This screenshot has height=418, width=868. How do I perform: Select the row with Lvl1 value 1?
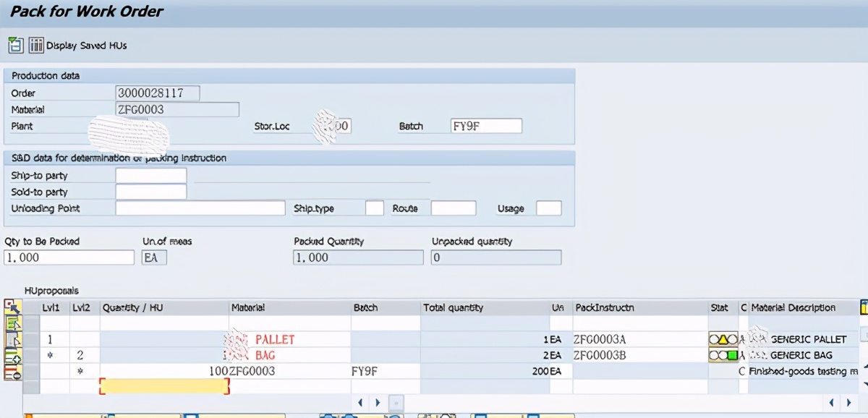pyautogui.click(x=32, y=339)
